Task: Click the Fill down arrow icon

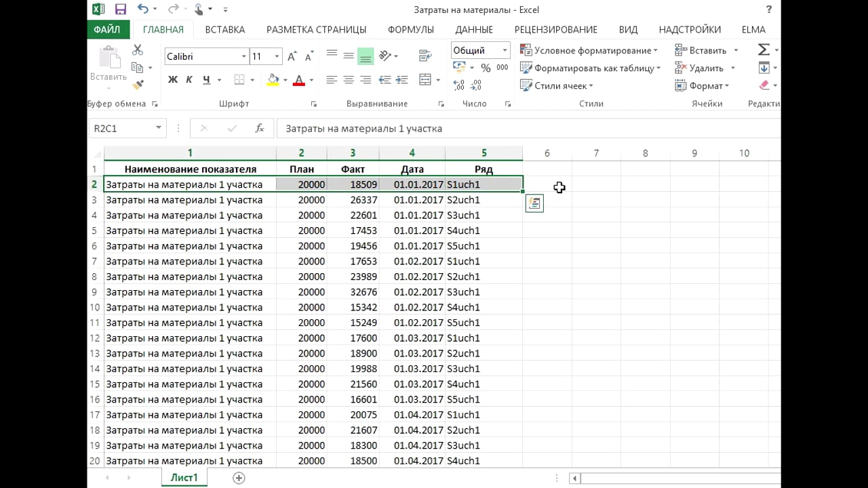Action: [764, 68]
